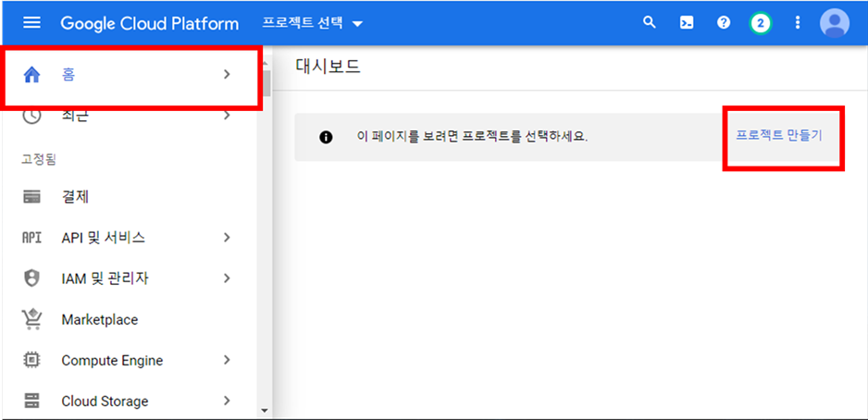Screen dimensions: 868x420
Task: Open the help question mark icon
Action: 724,23
